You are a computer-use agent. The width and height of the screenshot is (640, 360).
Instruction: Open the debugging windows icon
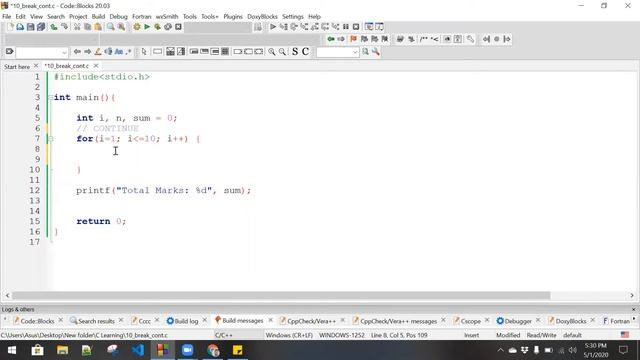[369, 27]
